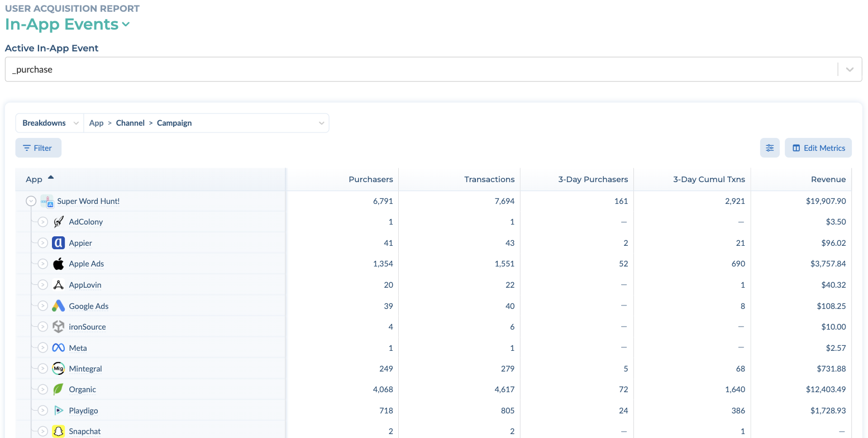The image size is (868, 438).
Task: Click the Playdigo channel logo icon
Action: 59,411
